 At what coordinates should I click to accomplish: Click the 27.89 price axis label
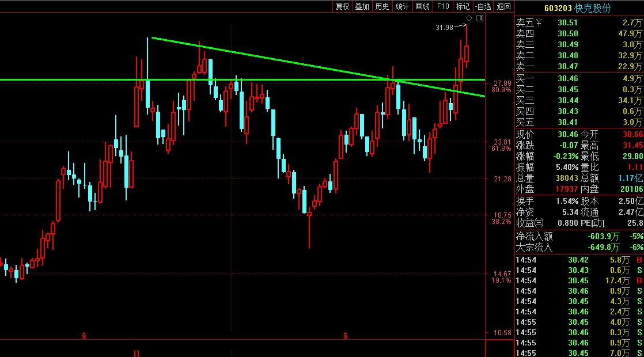tap(502, 83)
